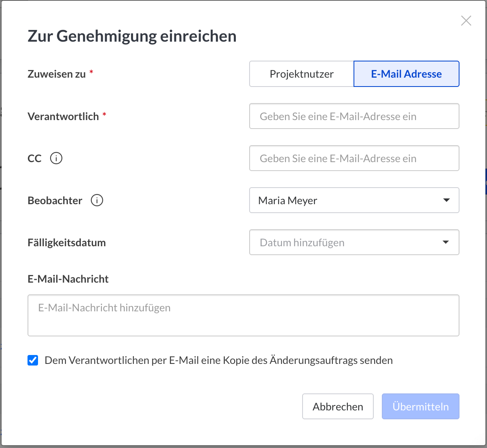Click the Fälligkeitsdatum dropdown arrow
Screen dimensions: 487x448
pyautogui.click(x=446, y=242)
